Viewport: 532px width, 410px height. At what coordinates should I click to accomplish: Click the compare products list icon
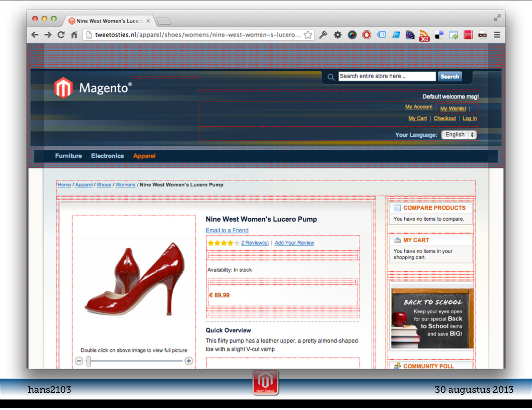pos(397,208)
